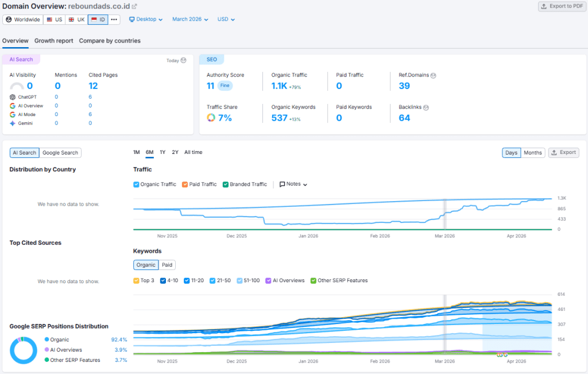Select the US flag country filter
This screenshot has height=374, width=588.
(x=54, y=19)
